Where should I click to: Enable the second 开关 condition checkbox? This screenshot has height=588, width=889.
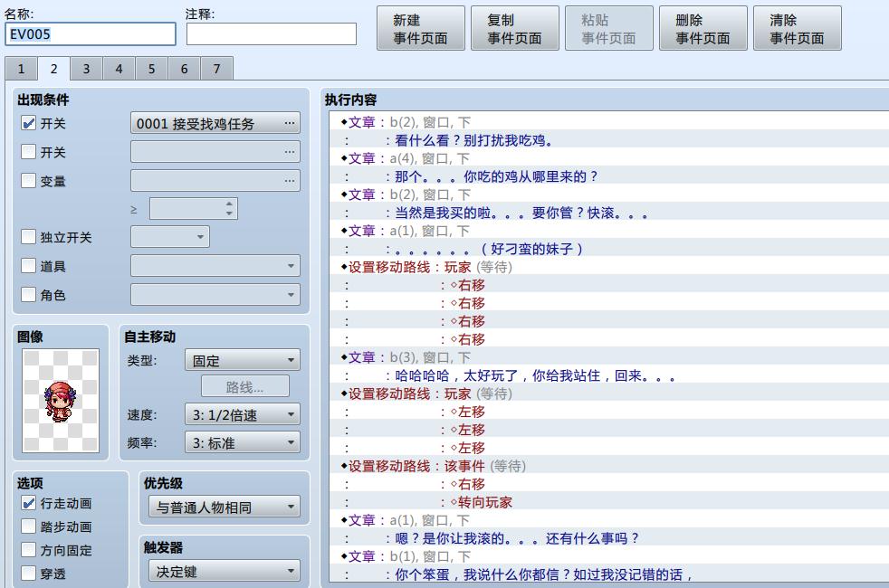coord(28,151)
